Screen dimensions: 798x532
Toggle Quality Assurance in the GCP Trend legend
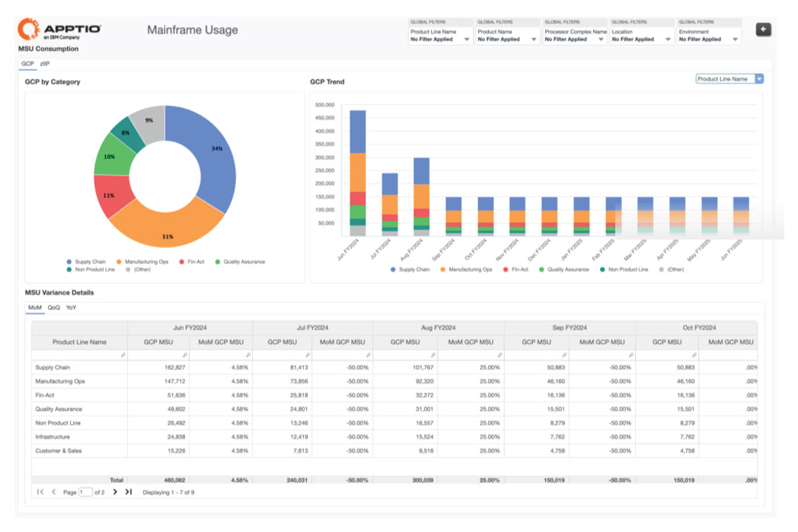coord(564,269)
